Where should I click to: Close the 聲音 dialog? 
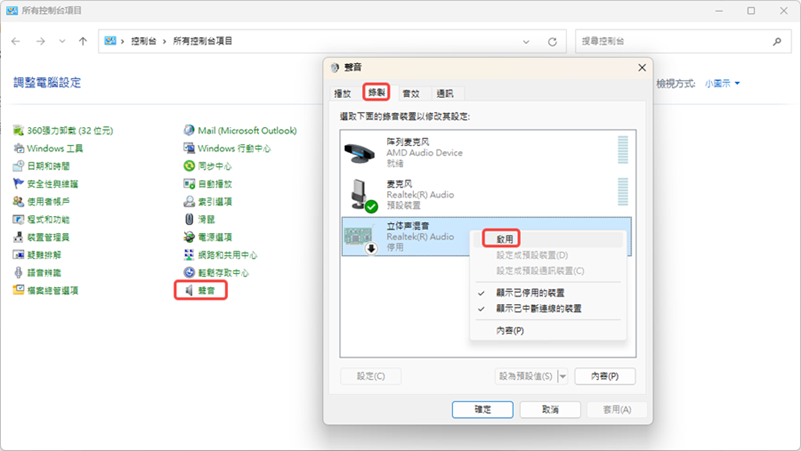click(x=642, y=67)
